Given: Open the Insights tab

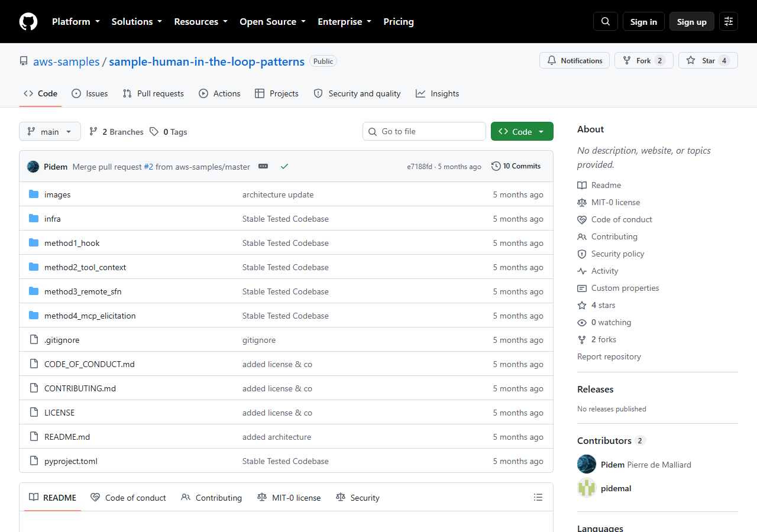Looking at the screenshot, I should coord(438,93).
